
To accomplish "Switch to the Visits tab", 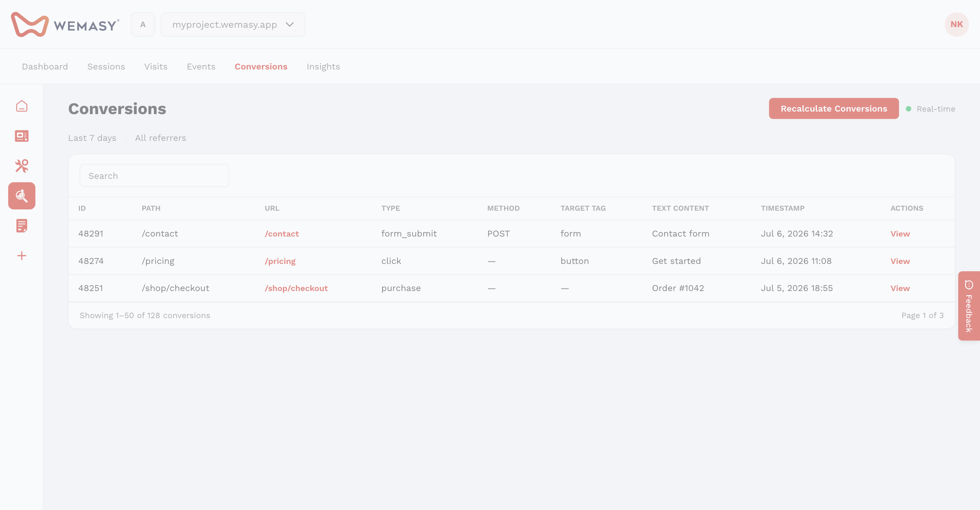I will pos(156,67).
